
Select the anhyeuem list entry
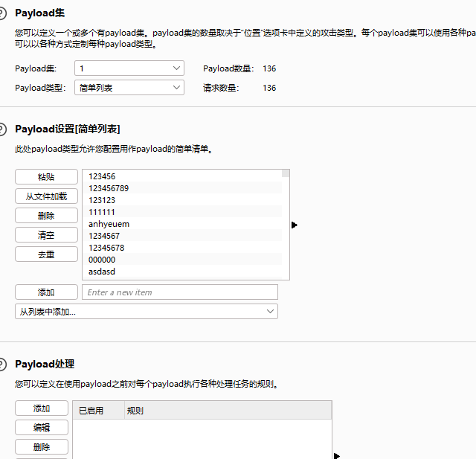[182, 224]
